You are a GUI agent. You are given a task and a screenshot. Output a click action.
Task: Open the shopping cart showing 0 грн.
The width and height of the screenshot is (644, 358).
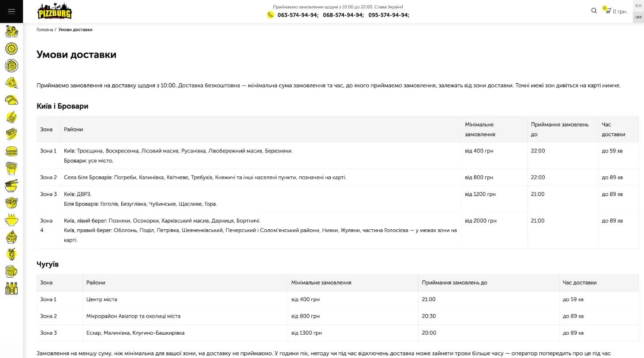pyautogui.click(x=615, y=11)
